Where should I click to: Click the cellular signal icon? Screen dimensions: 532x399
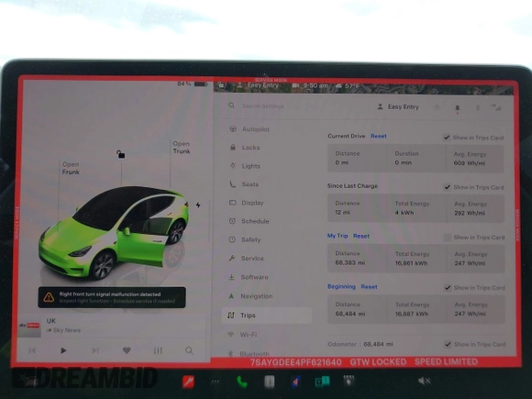coord(496,107)
